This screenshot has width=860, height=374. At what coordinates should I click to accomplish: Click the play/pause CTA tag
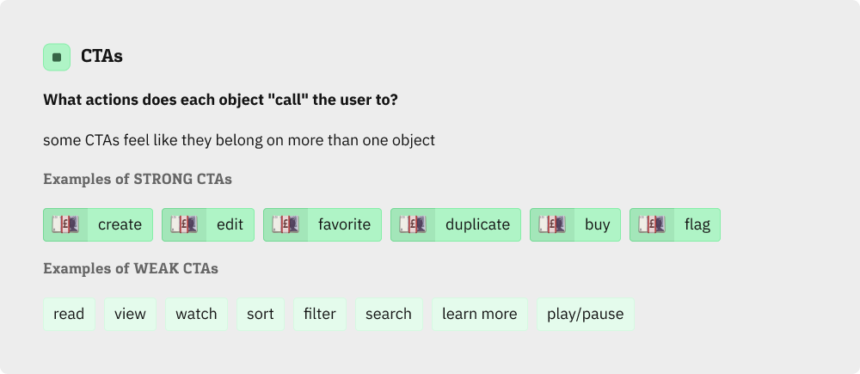tap(585, 314)
